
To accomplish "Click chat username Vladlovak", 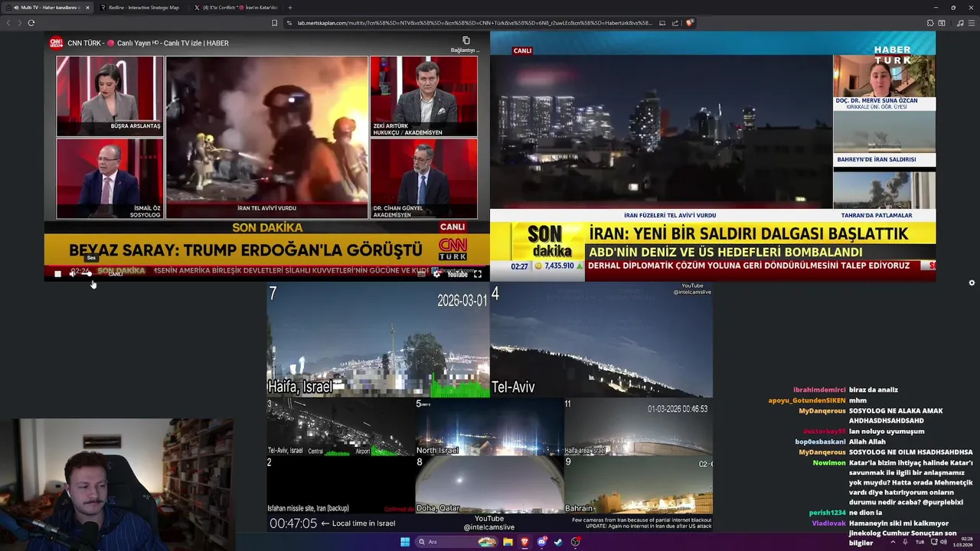I will (829, 523).
